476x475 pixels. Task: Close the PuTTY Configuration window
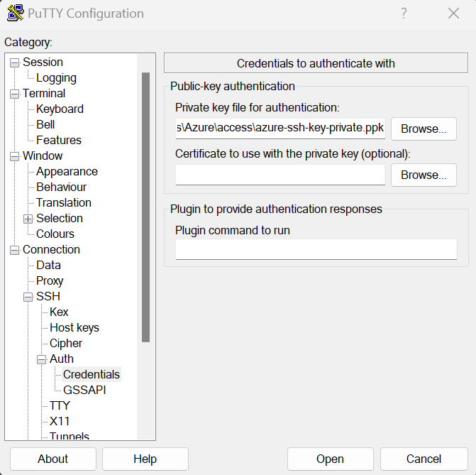tap(453, 13)
